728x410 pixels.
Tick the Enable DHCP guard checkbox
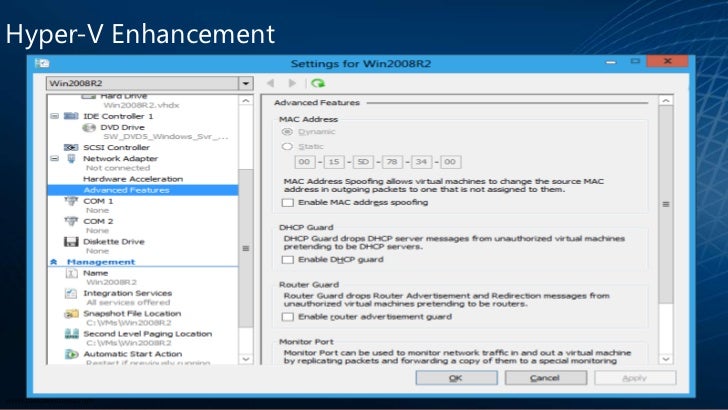tap(288, 260)
